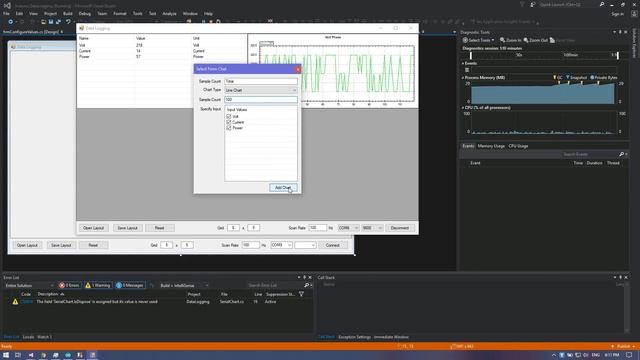Toggle the Warning filter in Error List
This screenshot has height=360, width=640.
click(97, 285)
